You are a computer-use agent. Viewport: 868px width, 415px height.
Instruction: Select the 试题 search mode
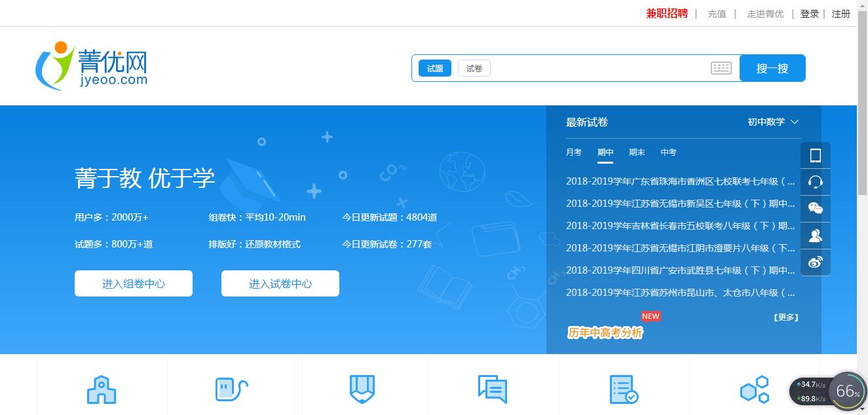tap(434, 67)
